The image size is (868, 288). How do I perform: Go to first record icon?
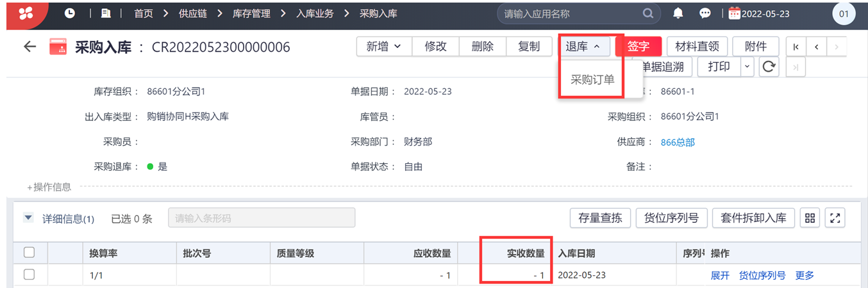[x=796, y=47]
